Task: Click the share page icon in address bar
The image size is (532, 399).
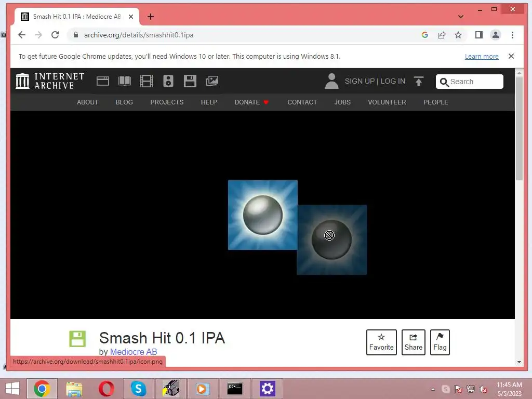Action: [x=442, y=35]
